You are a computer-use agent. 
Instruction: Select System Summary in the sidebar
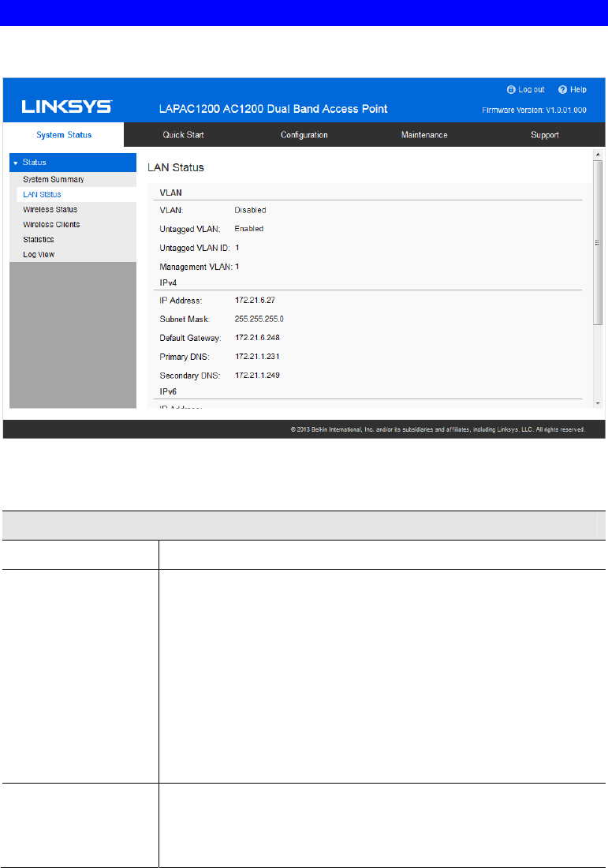coord(53,179)
